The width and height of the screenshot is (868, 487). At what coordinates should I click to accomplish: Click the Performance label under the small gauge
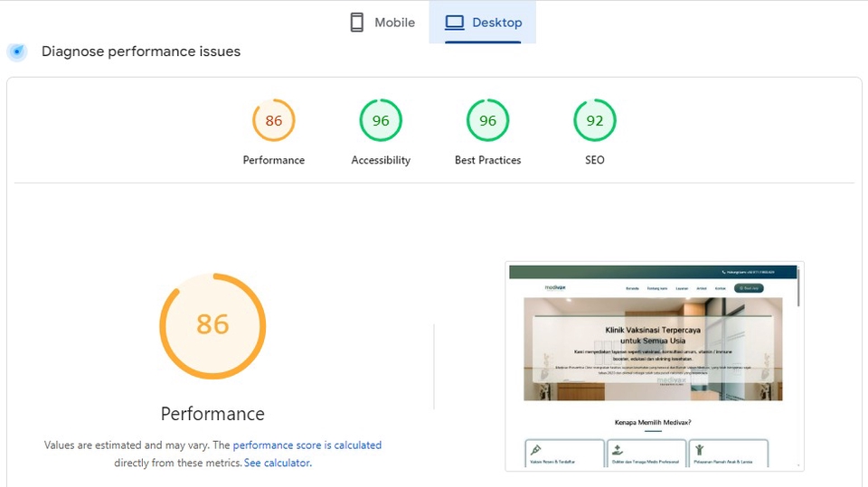pyautogui.click(x=273, y=160)
